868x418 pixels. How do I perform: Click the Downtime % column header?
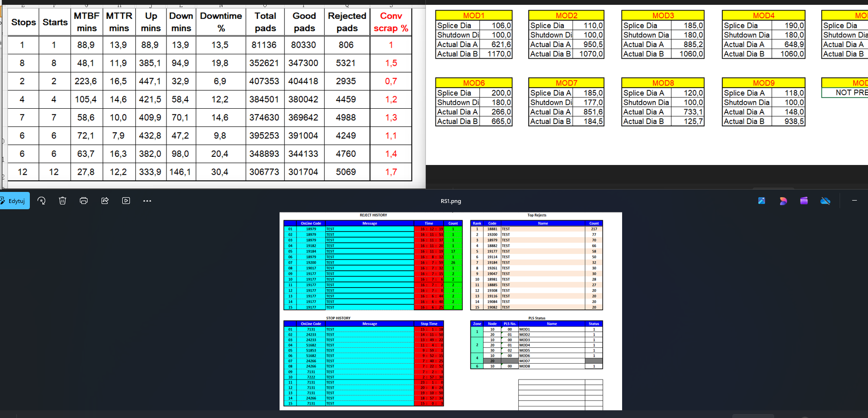click(221, 22)
